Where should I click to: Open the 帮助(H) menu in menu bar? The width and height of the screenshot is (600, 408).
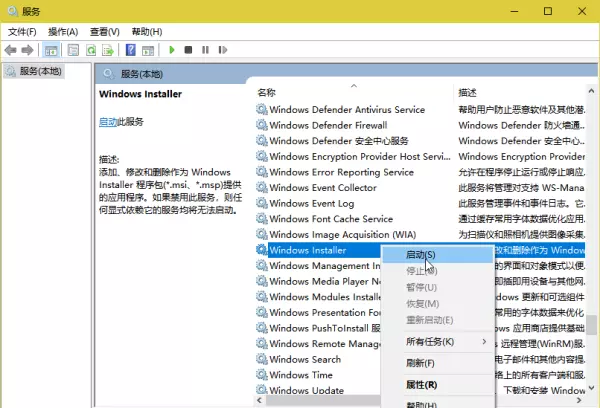tap(147, 32)
